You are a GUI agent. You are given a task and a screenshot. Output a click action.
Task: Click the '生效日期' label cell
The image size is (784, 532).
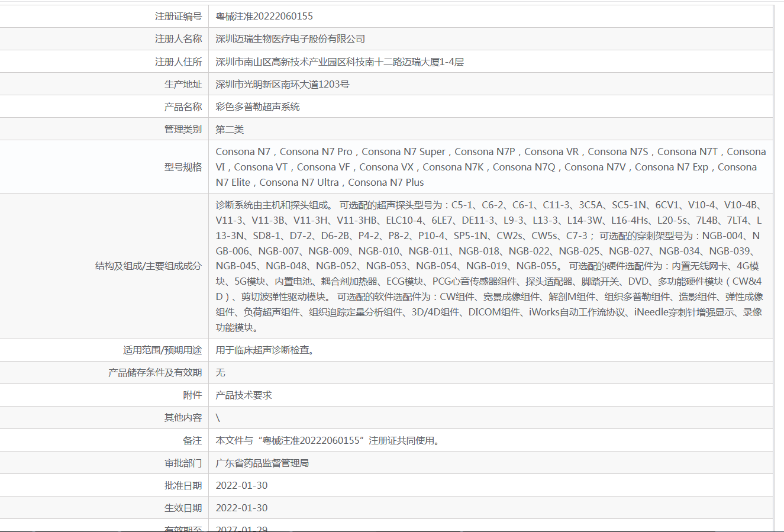tap(183, 508)
